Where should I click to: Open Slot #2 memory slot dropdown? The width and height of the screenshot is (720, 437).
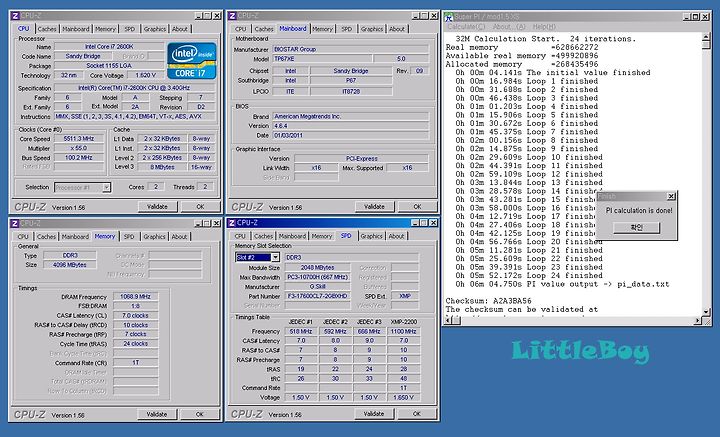coord(257,258)
